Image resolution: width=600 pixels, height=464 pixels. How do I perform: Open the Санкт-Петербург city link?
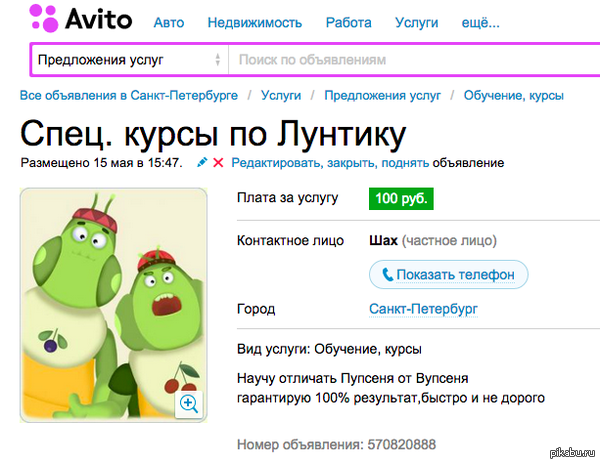423,309
